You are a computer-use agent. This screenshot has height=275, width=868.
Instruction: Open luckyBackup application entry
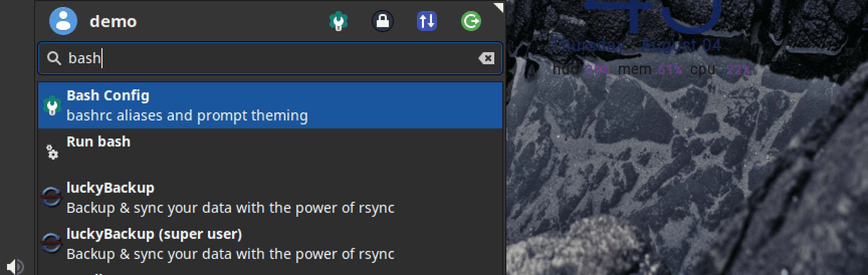click(x=270, y=198)
